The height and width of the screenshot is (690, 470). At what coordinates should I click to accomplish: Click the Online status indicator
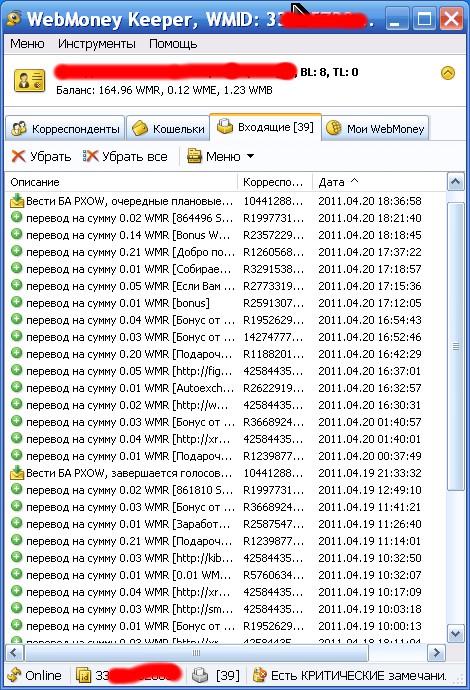click(x=35, y=675)
